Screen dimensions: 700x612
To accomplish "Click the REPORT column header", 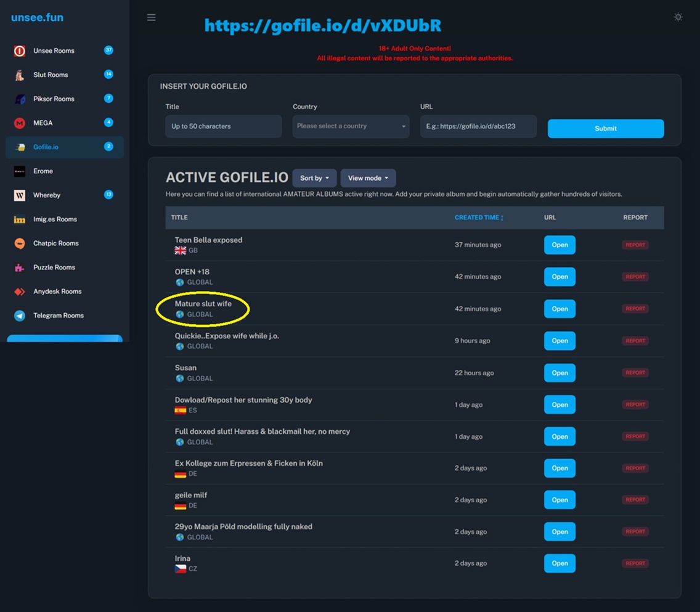I will click(635, 218).
